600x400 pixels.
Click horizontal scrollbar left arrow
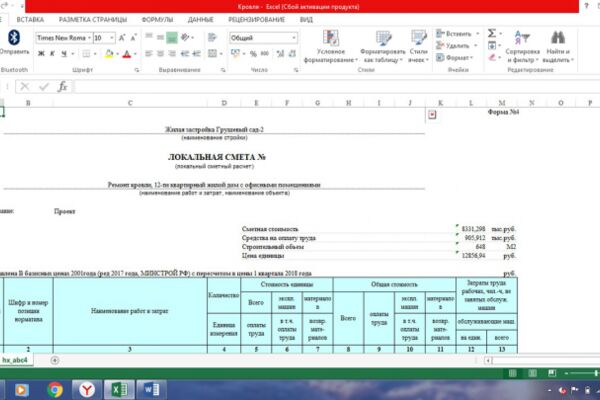click(x=488, y=360)
